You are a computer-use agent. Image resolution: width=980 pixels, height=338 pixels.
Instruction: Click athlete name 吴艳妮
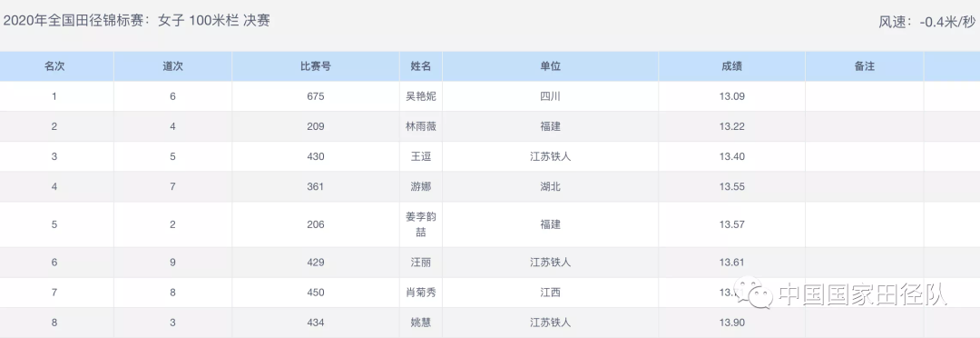(x=421, y=96)
